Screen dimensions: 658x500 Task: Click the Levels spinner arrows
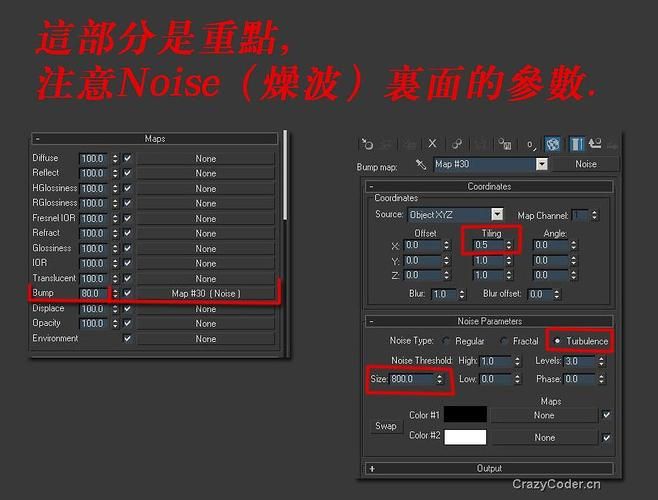(601, 361)
